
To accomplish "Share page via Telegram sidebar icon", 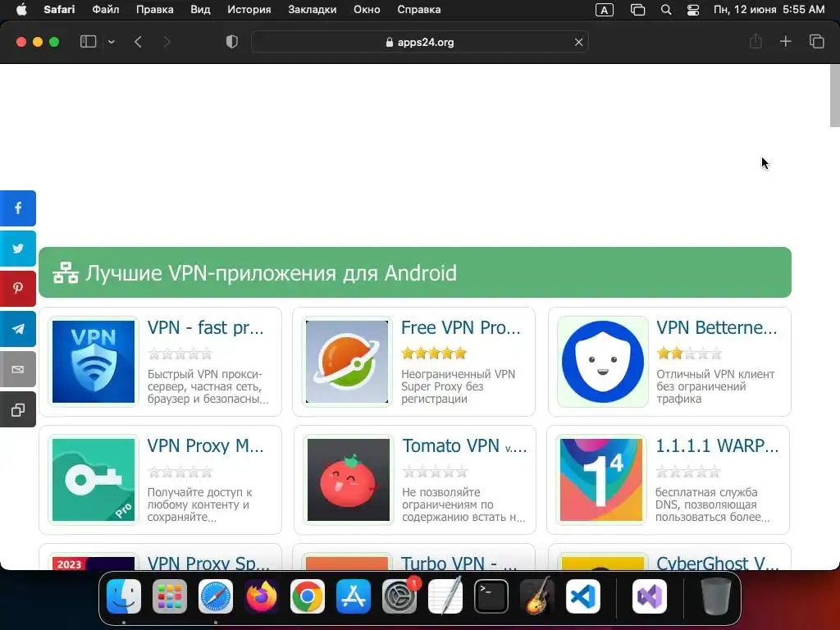I will (18, 329).
